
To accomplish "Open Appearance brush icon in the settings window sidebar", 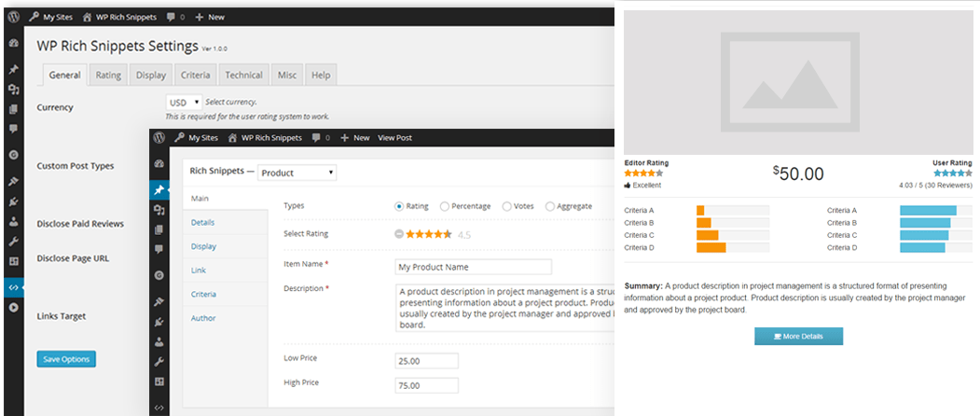I will [14, 181].
